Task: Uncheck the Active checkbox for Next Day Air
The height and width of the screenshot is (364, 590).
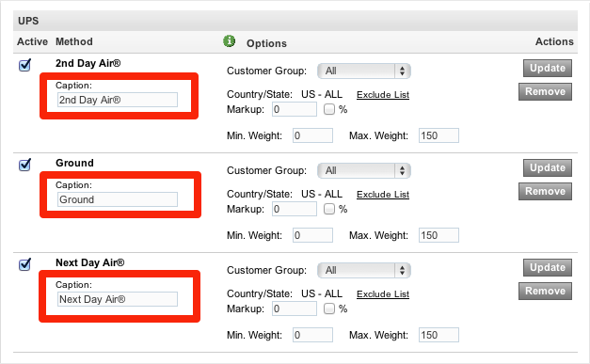Action: tap(24, 264)
